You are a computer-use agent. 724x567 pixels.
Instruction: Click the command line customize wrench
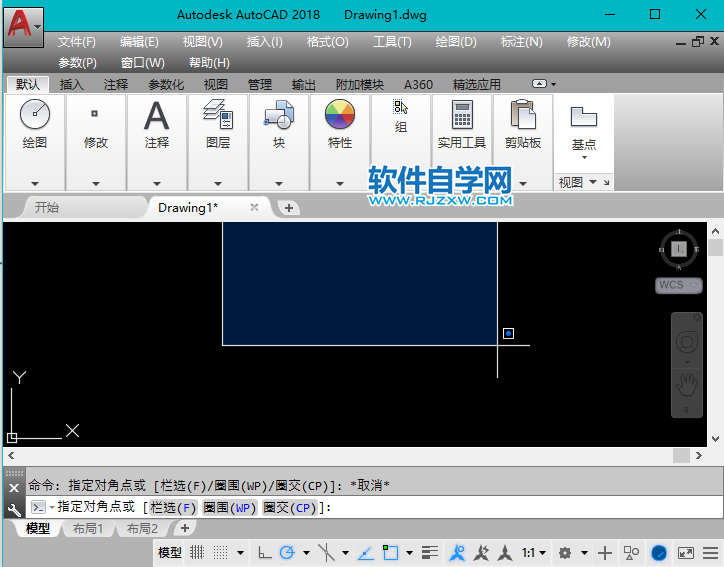coord(14,509)
